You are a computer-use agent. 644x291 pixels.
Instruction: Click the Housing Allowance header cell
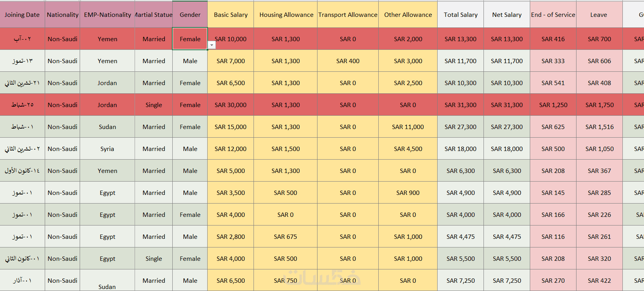(x=286, y=15)
